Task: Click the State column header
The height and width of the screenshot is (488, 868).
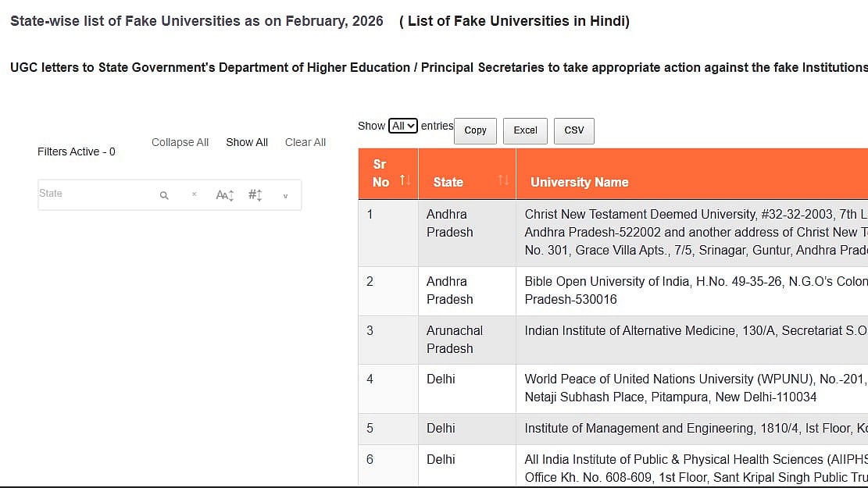Action: pyautogui.click(x=448, y=182)
